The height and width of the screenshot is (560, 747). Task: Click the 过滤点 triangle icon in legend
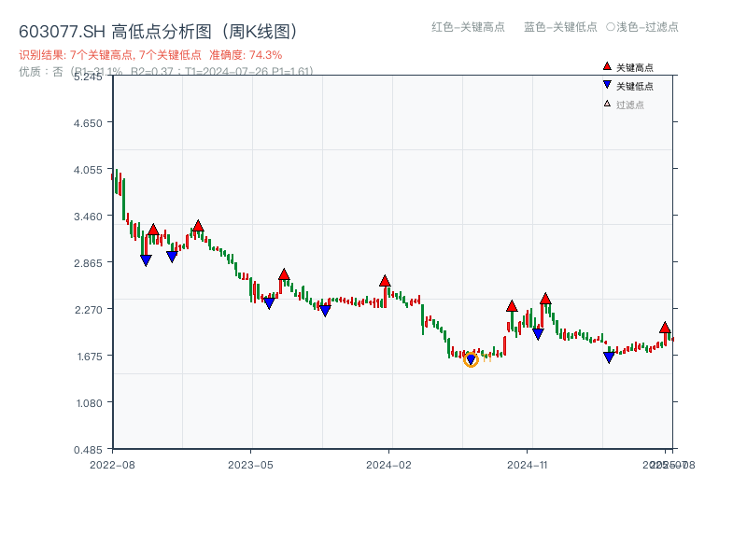point(607,104)
